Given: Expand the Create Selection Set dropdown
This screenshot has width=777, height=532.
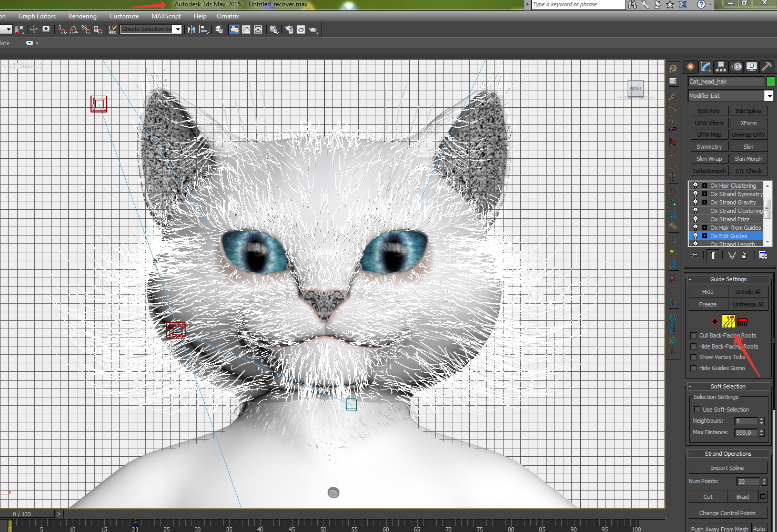Looking at the screenshot, I should coord(178,29).
